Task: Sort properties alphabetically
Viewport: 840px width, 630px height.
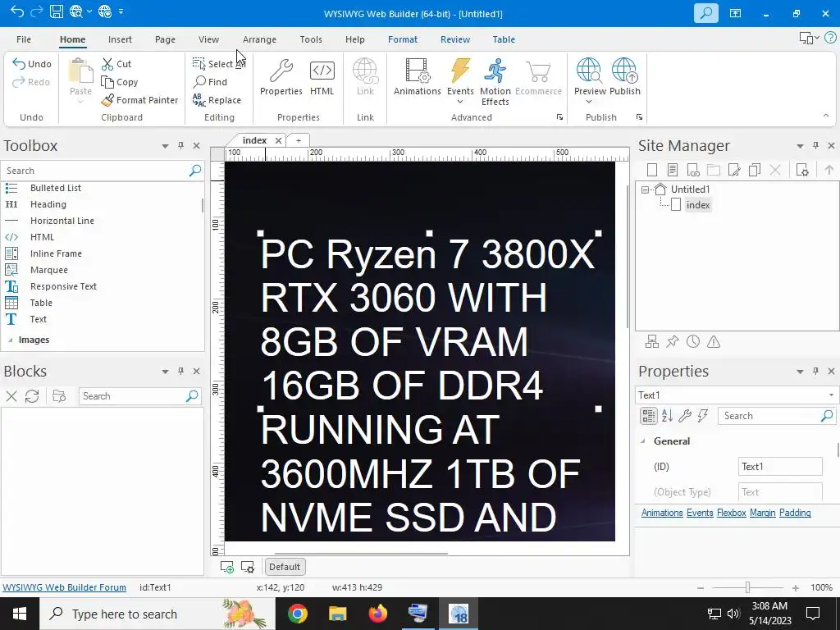Action: coord(667,416)
